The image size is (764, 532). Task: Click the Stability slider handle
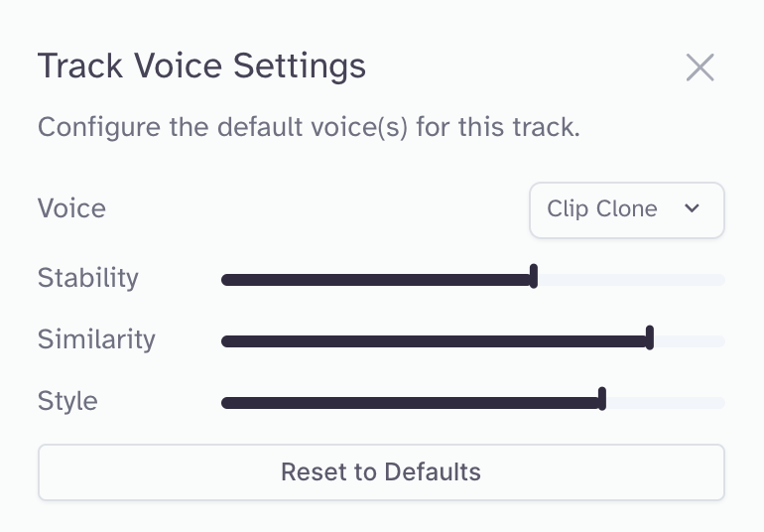point(534,277)
